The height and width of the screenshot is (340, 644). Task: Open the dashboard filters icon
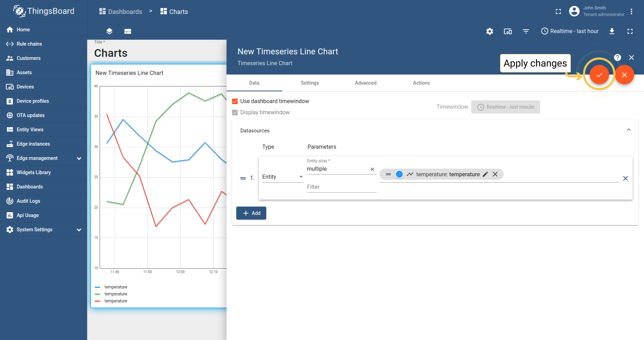pos(526,31)
